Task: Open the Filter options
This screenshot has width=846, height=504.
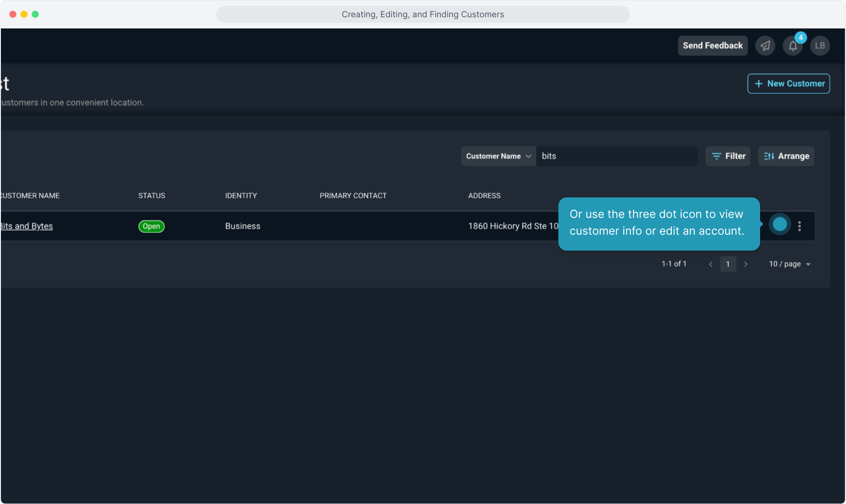Action: (727, 156)
